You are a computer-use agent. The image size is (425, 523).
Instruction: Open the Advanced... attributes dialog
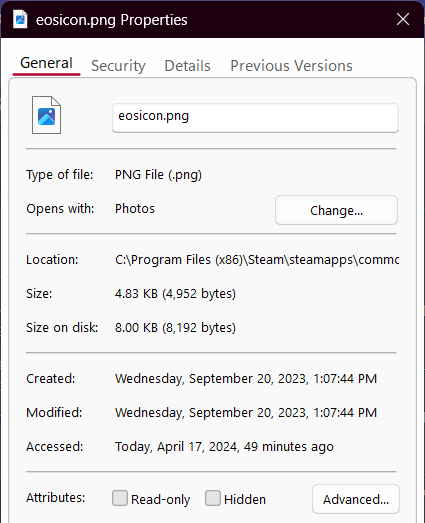tap(356, 499)
